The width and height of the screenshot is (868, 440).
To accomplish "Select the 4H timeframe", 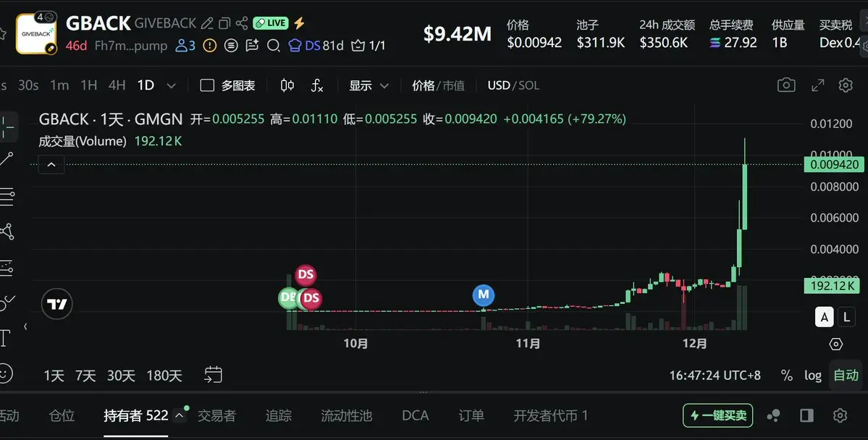I will click(x=117, y=85).
